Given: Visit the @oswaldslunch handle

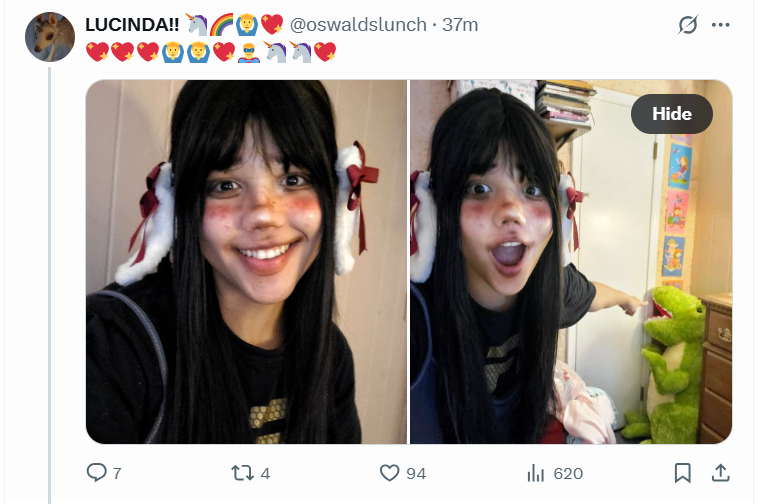Looking at the screenshot, I should coord(358,24).
